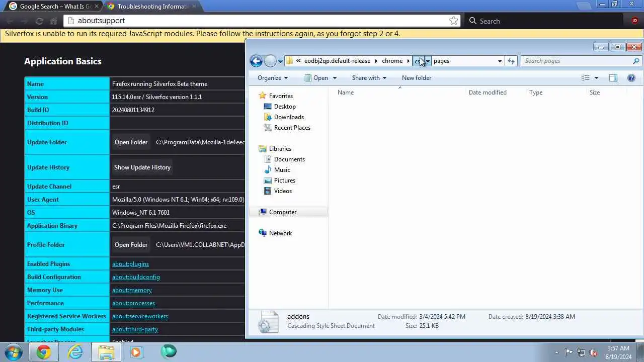Open the Share with menu
The width and height of the screenshot is (644, 362).
point(369,78)
